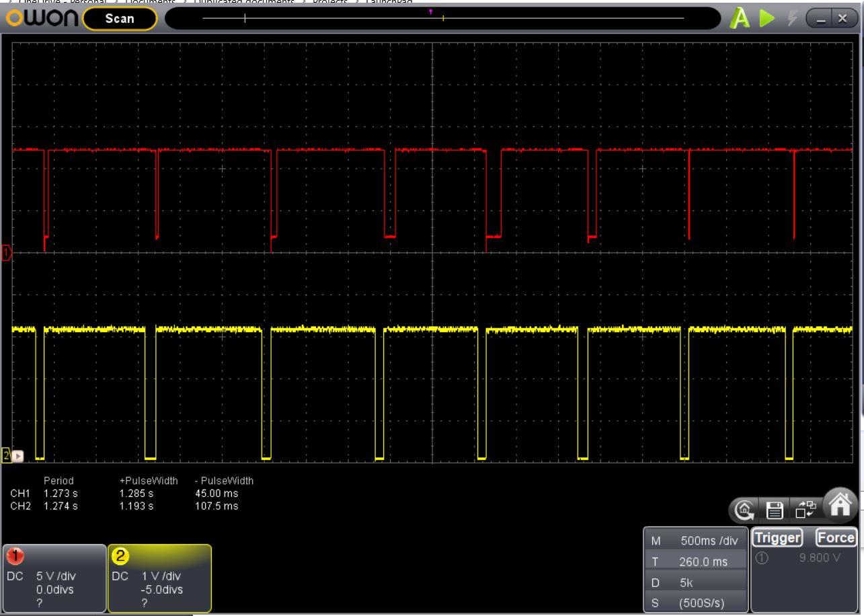Click the CH1 period value 1.273 s
The height and width of the screenshot is (616, 864).
pos(61,493)
